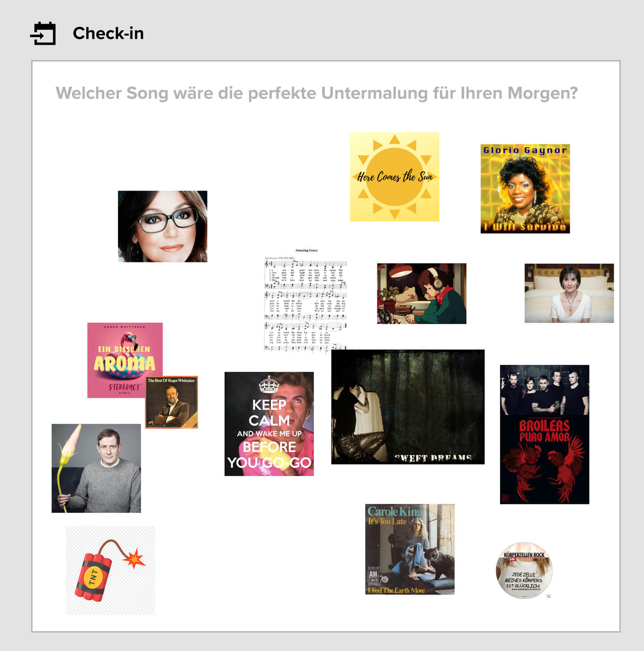644x651 pixels.
Task: Click the lofi girl with headphones image
Action: [422, 293]
